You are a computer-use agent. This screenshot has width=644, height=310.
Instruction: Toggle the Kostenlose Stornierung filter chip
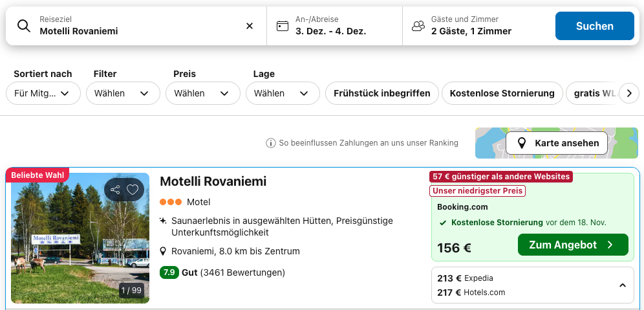pyautogui.click(x=502, y=93)
